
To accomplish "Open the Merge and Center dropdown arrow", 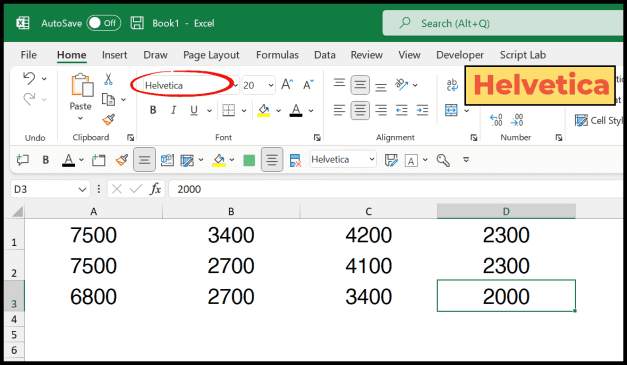I will pyautogui.click(x=467, y=110).
